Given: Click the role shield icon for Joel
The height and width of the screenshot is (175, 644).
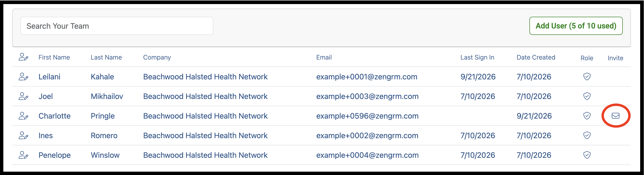Looking at the screenshot, I should pyautogui.click(x=587, y=96).
